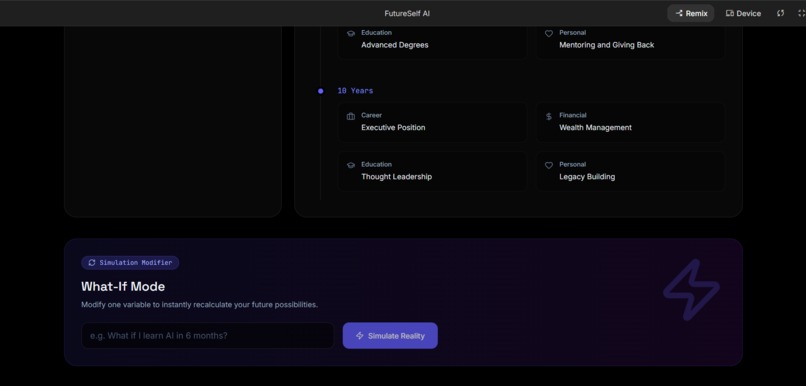Viewport: 806px width, 386px height.
Task: Click heart icon beside Mentoring and Giving Back
Action: click(548, 33)
